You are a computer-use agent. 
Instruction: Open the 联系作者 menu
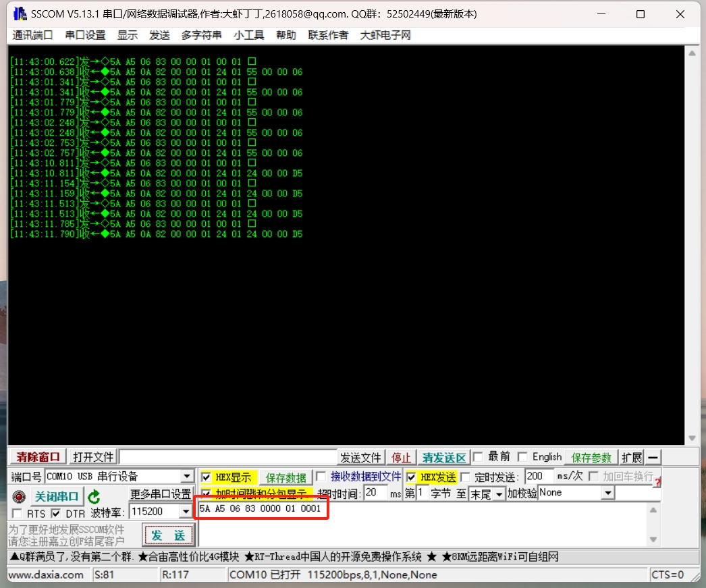coord(328,35)
